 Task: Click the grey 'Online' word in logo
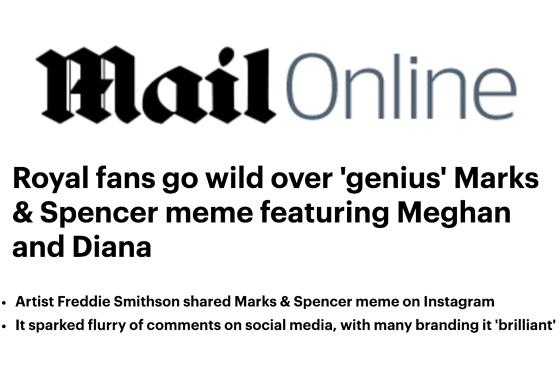click(x=401, y=86)
